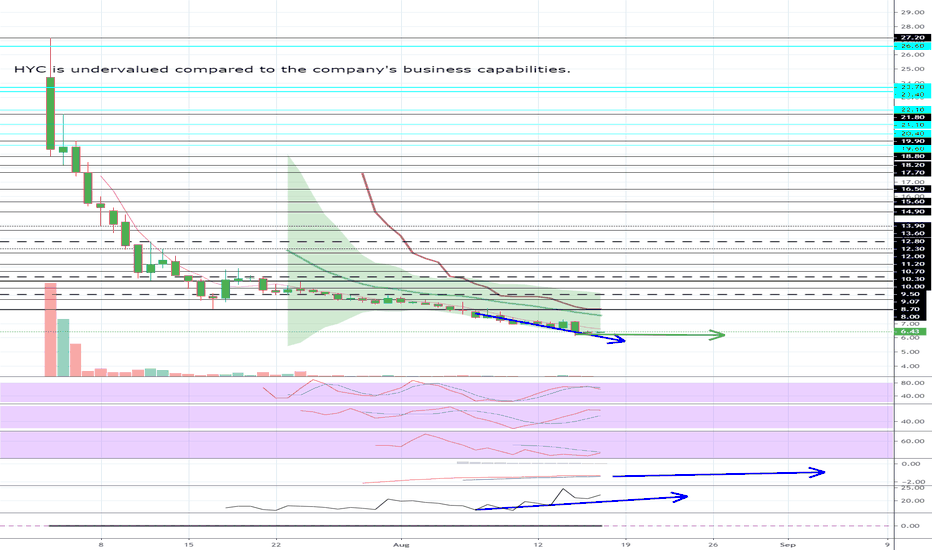Screen dimensions: 932x550
Task: Click the 12.80 price level label
Action: pos(912,241)
